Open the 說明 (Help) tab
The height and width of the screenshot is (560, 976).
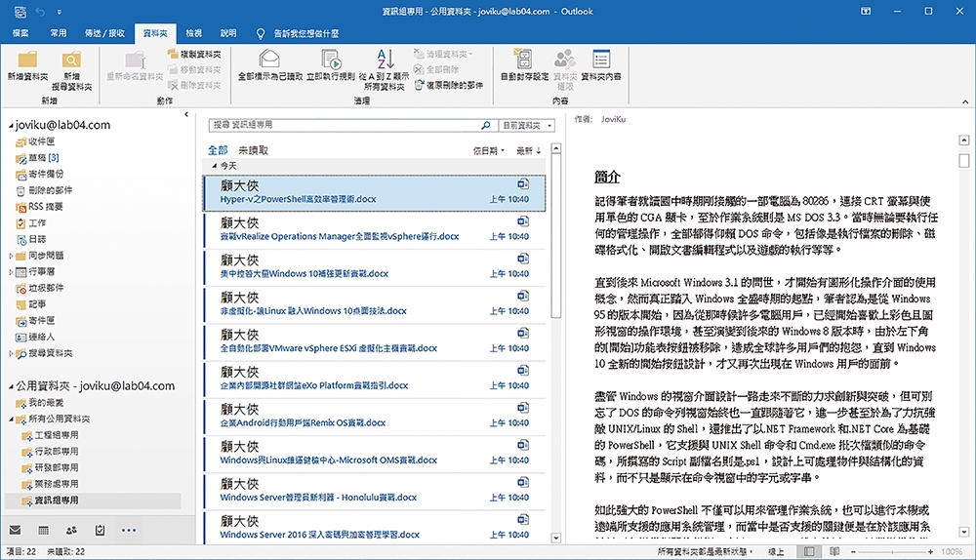click(228, 33)
